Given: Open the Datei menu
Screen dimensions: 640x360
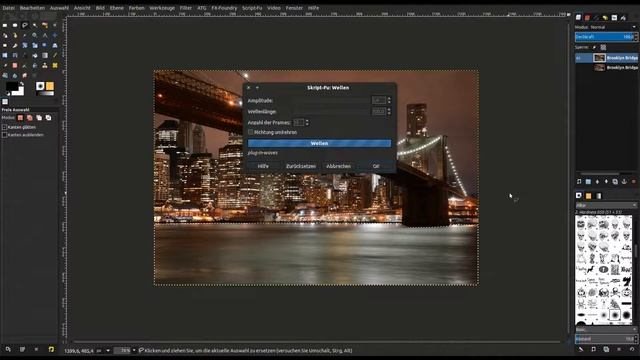Looking at the screenshot, I should pos(8,8).
